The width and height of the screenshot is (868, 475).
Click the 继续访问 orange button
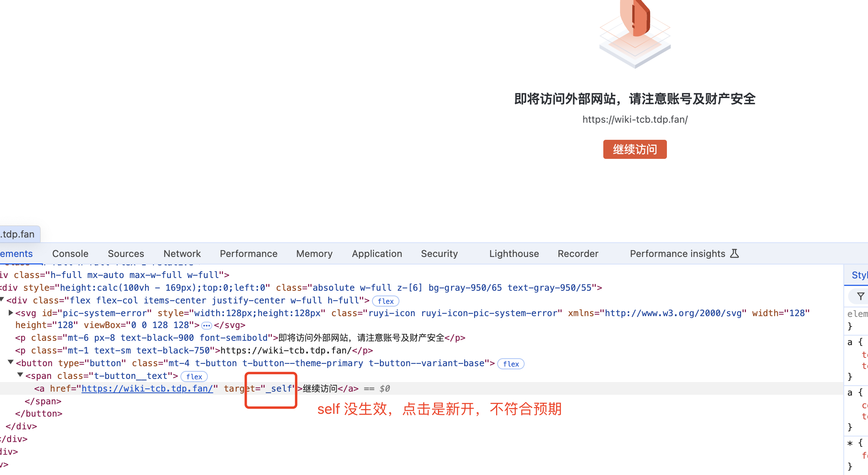click(635, 149)
